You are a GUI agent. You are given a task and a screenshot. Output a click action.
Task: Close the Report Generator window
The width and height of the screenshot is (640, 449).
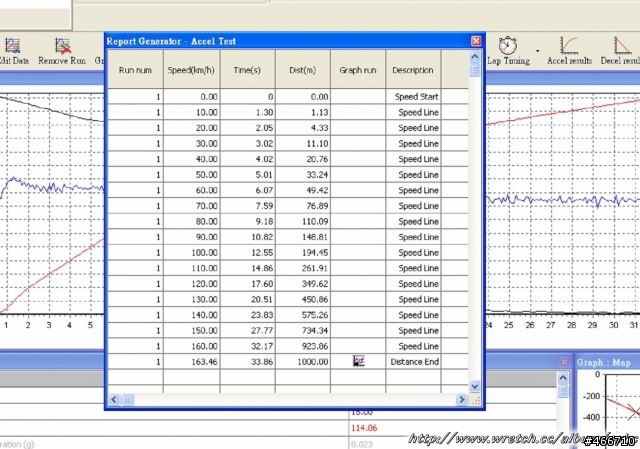coord(476,41)
